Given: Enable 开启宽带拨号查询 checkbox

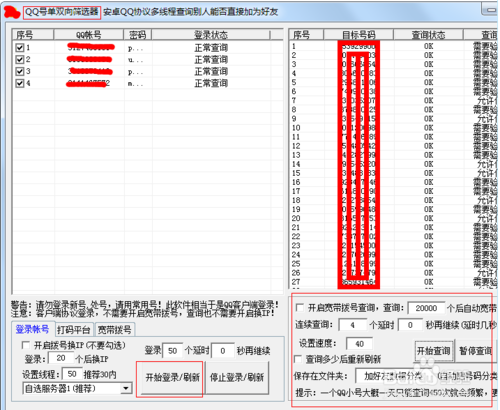Looking at the screenshot, I should [x=300, y=308].
